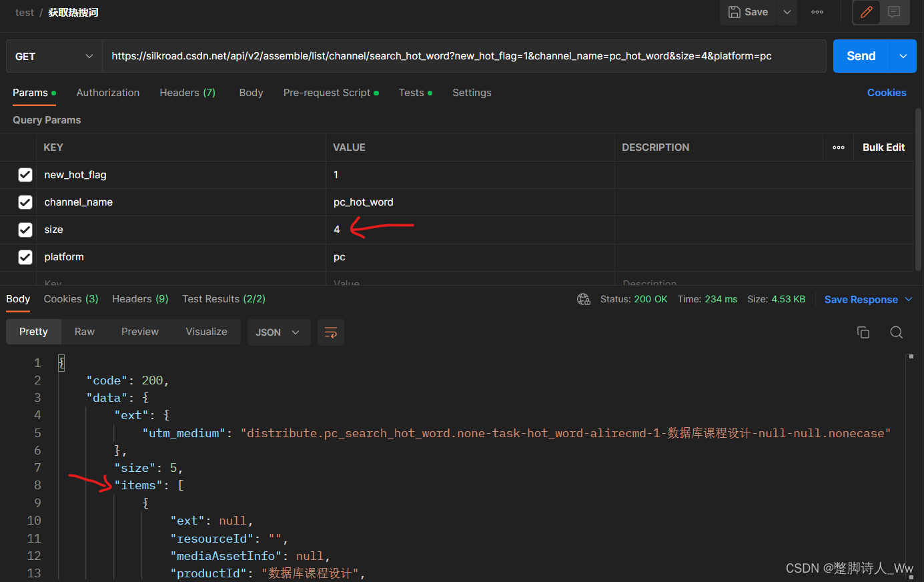Click the request URL field
The height and width of the screenshot is (582, 924).
tap(464, 56)
